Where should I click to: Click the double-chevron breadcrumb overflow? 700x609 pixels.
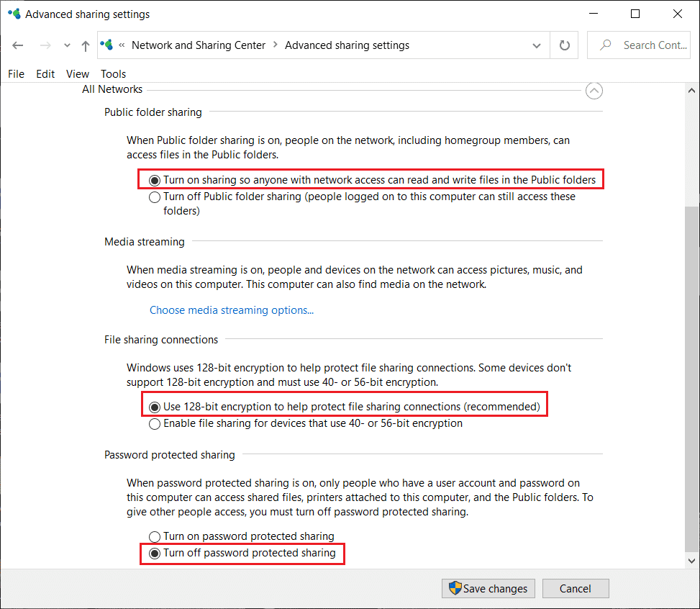coord(122,45)
